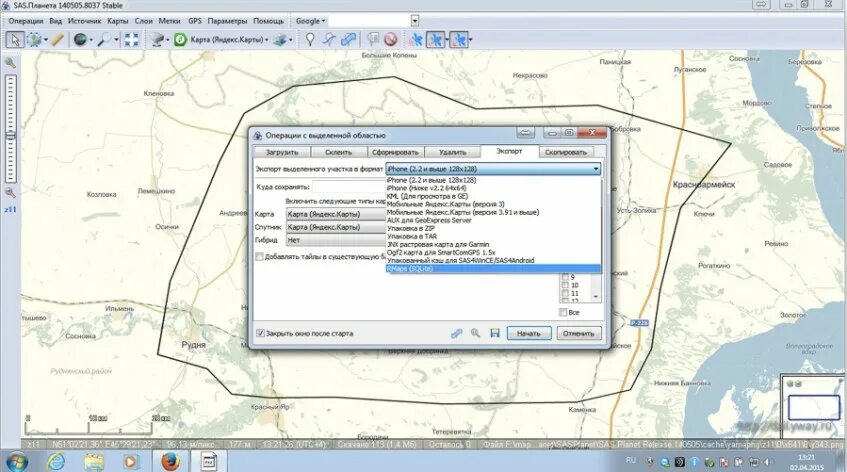Click the green Yandex map icon

tap(180, 39)
